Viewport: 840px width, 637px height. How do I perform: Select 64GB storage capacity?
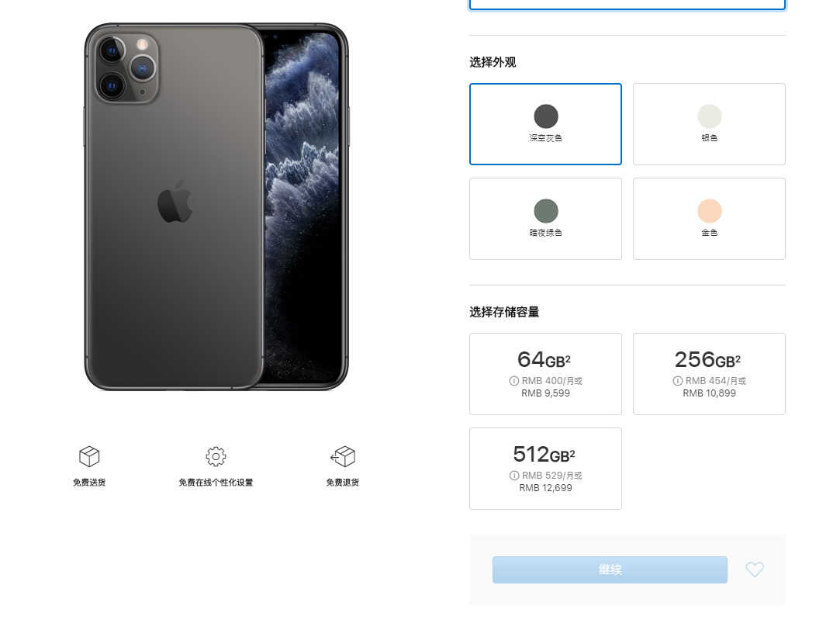545,374
